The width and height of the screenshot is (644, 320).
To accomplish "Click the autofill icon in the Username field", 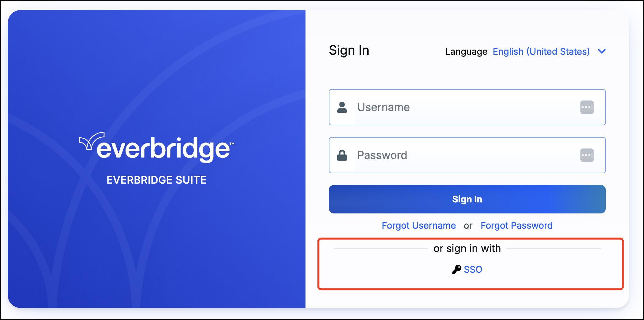I will point(587,107).
